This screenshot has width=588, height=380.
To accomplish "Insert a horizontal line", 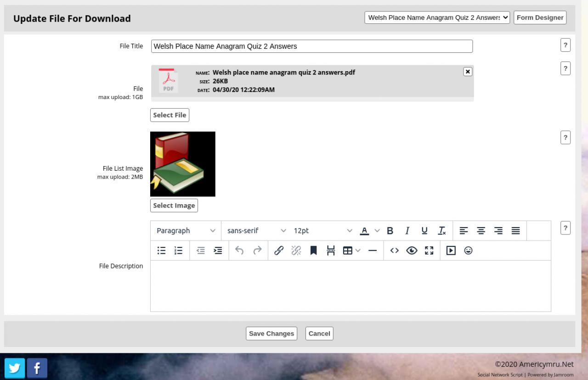I will [373, 251].
